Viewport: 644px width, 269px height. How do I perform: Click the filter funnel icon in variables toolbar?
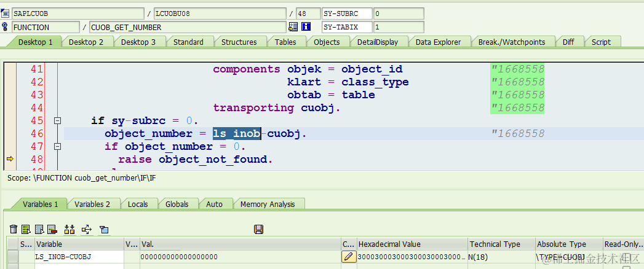tap(104, 229)
